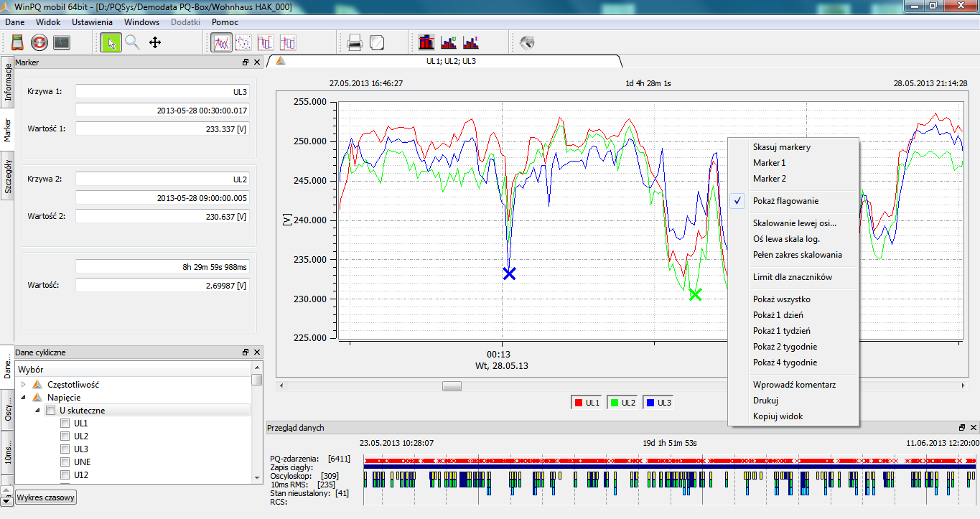Tick the UNE checkbox in tree
The image size is (980, 519).
pos(65,462)
